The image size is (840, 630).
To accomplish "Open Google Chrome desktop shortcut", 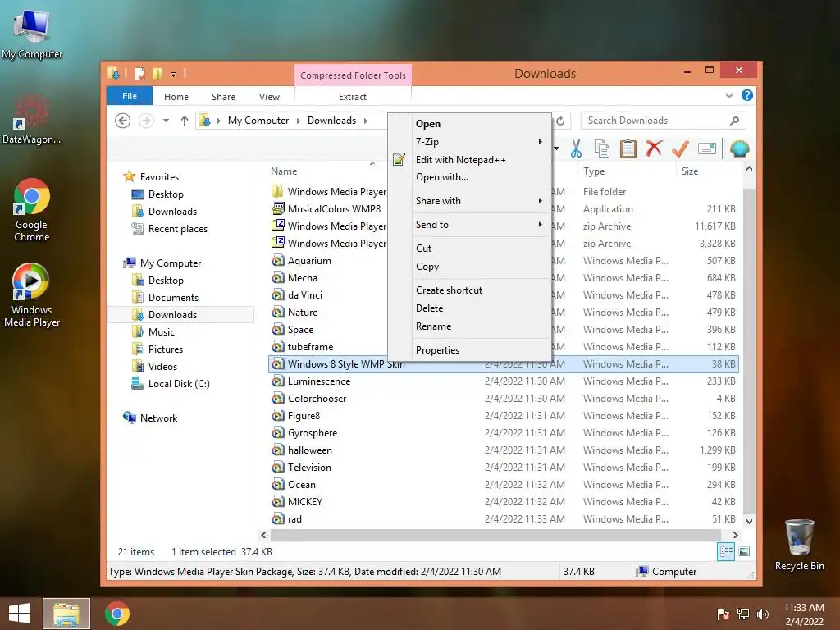I will 32,210.
